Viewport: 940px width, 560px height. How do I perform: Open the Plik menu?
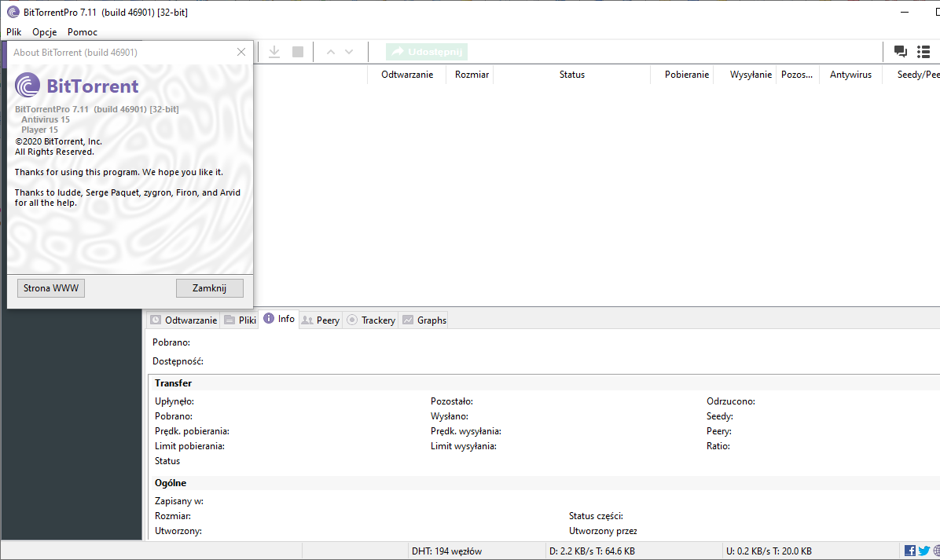14,31
